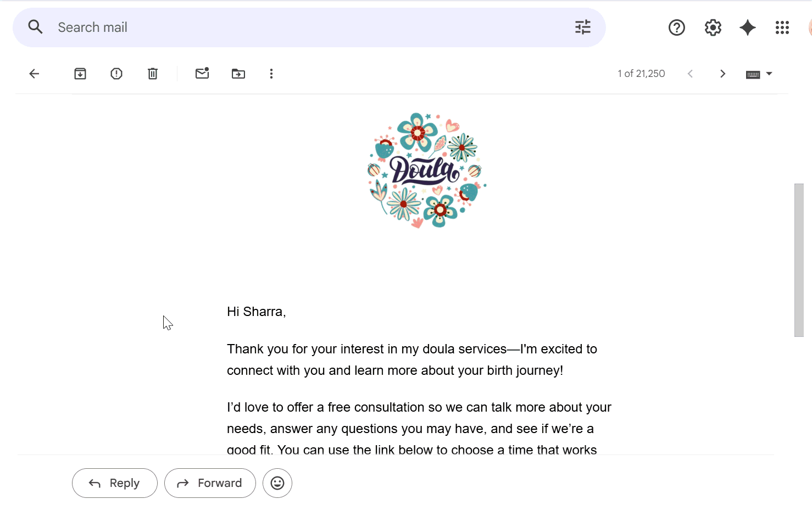The image size is (812, 521).
Task: Open the Gemini sparkle icon
Action: 748,27
